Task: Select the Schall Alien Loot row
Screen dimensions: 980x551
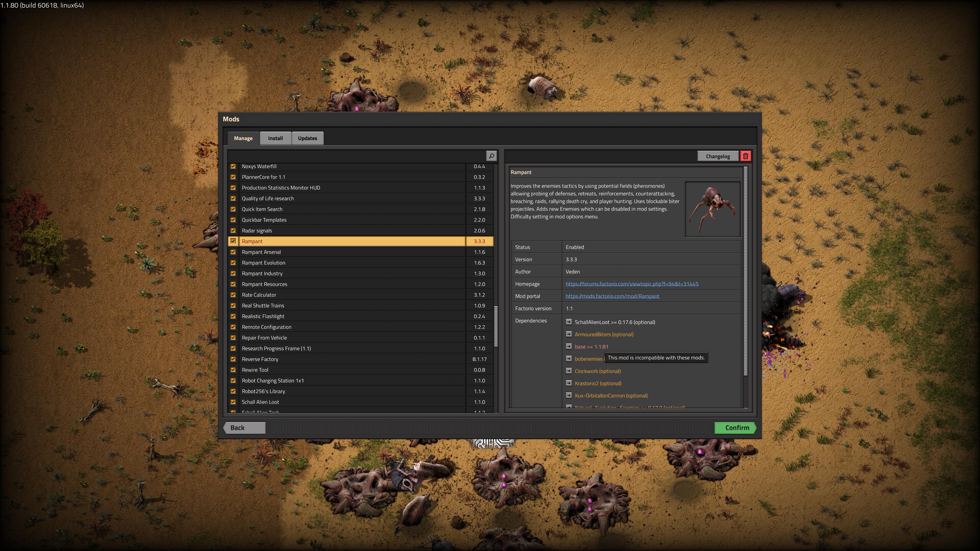Action: click(361, 402)
